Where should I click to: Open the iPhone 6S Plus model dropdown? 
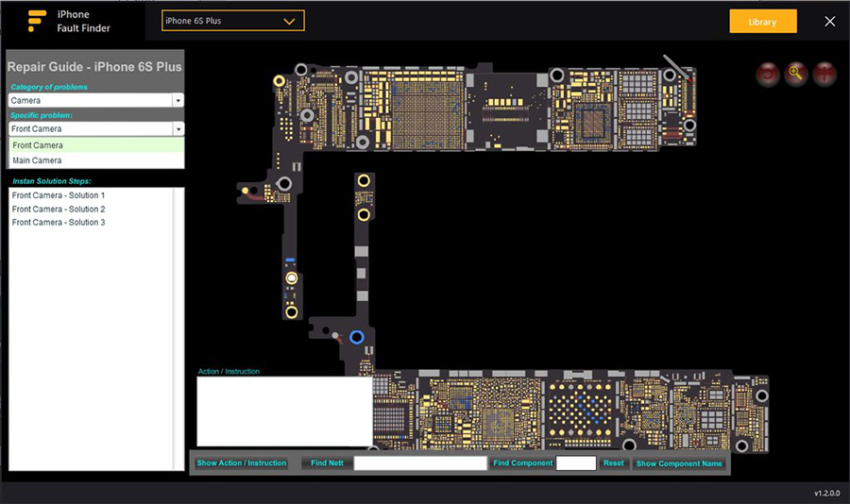click(x=233, y=21)
